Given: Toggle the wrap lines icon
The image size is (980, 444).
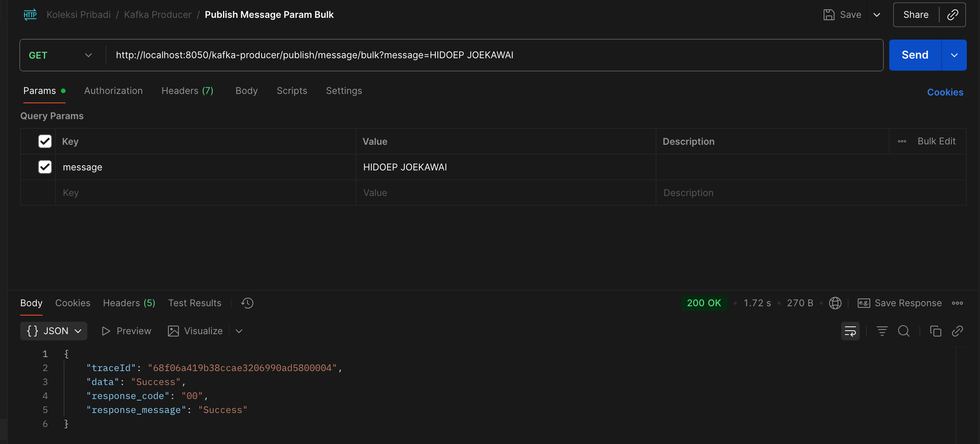Looking at the screenshot, I should 850,331.
